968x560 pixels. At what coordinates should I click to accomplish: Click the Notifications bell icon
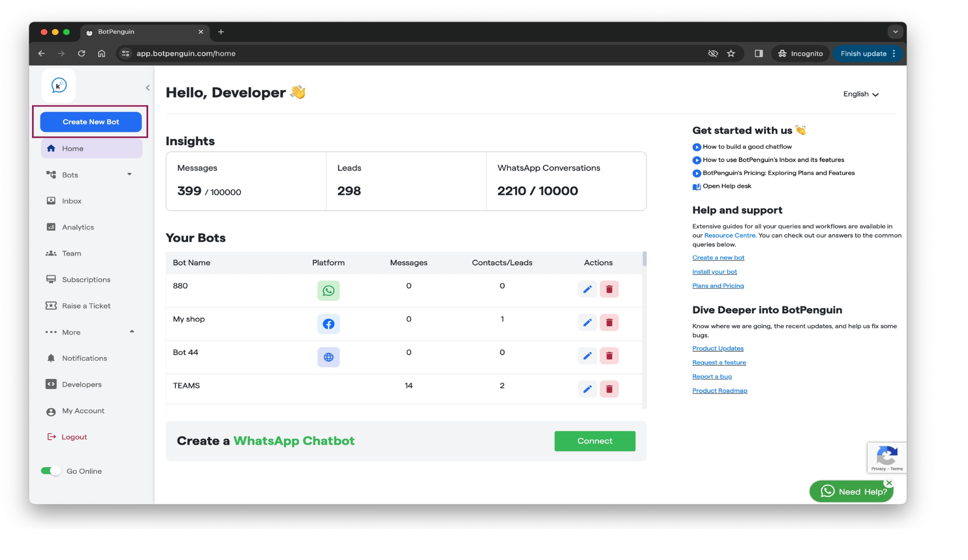51,358
